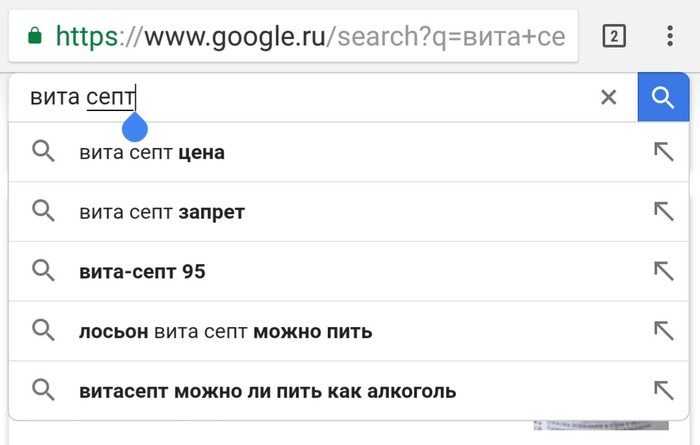Fill query with "вита-септ 95" arrow
Viewport: 700px width, 445px height.
tap(662, 271)
